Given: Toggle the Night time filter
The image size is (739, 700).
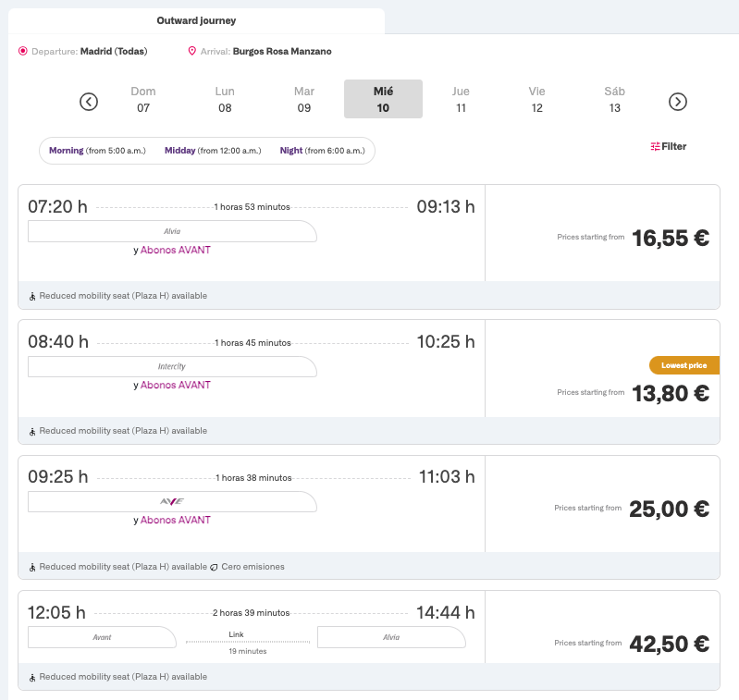Looking at the screenshot, I should point(323,151).
